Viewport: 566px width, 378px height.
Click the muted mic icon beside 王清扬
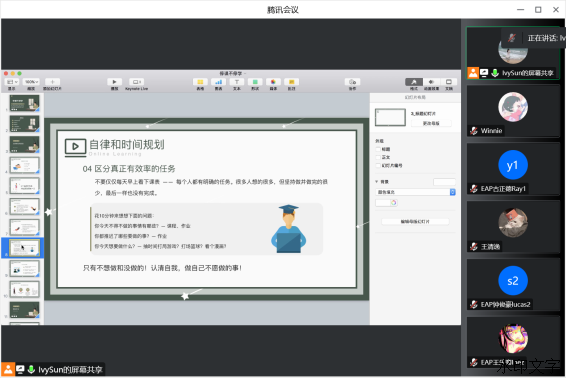pyautogui.click(x=474, y=247)
